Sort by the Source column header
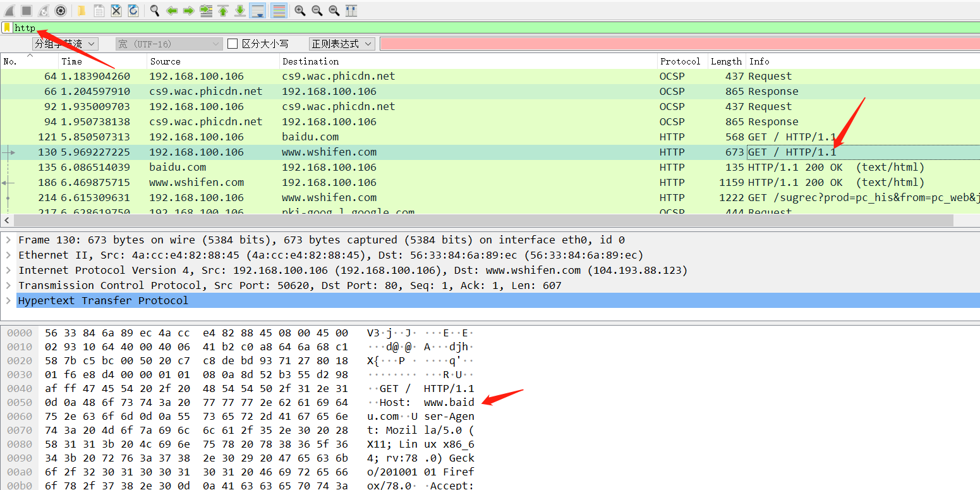Image resolution: width=980 pixels, height=490 pixels. pyautogui.click(x=213, y=61)
